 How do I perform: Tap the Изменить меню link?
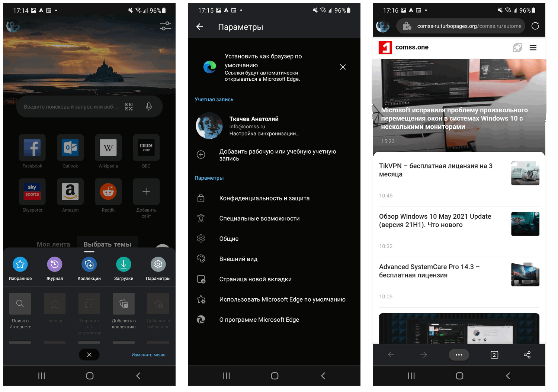tap(148, 355)
